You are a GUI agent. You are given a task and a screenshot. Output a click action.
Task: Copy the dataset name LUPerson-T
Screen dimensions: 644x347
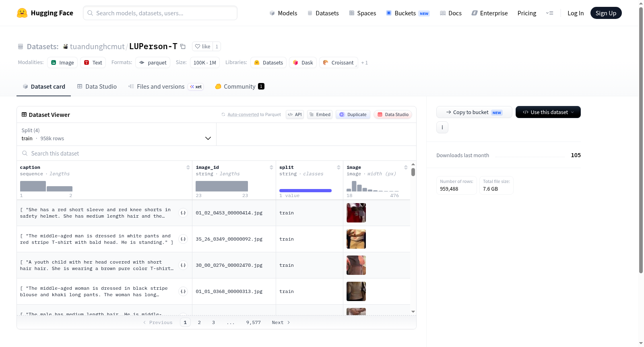(183, 46)
